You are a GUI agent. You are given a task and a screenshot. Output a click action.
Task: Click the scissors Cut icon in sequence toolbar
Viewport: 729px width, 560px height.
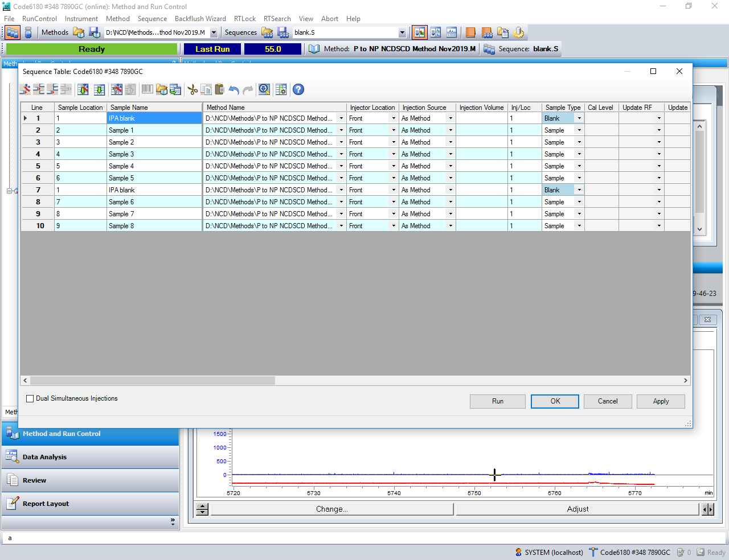pos(193,89)
